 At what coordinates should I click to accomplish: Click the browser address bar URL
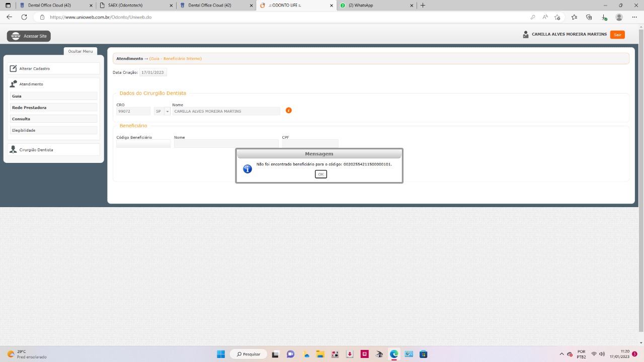pos(101,17)
